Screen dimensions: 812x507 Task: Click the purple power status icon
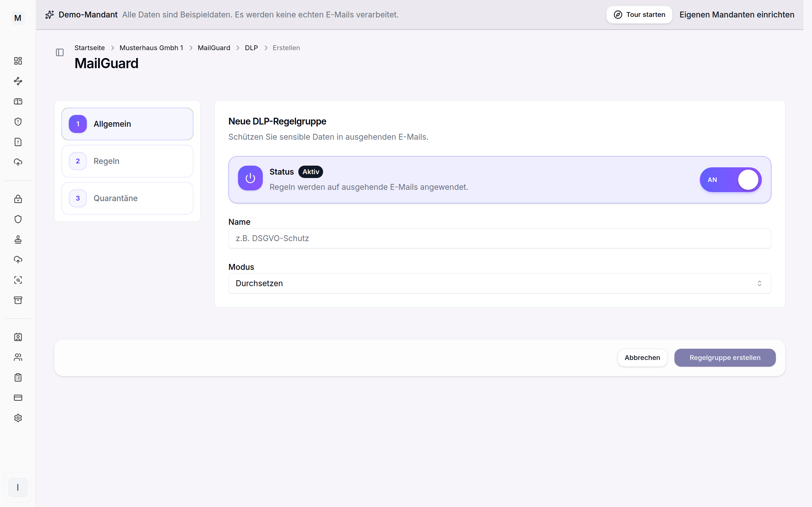250,178
